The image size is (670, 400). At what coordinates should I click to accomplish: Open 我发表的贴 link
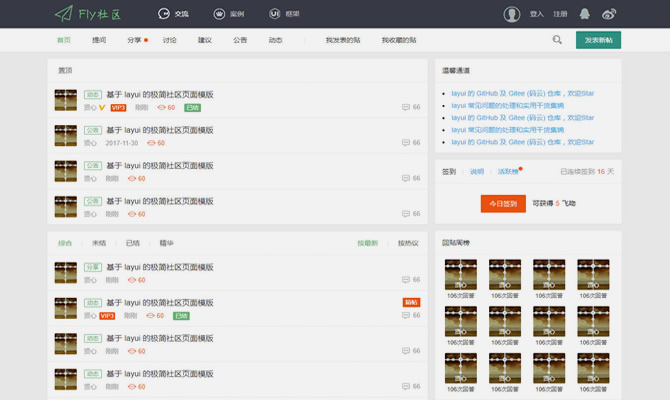(343, 40)
